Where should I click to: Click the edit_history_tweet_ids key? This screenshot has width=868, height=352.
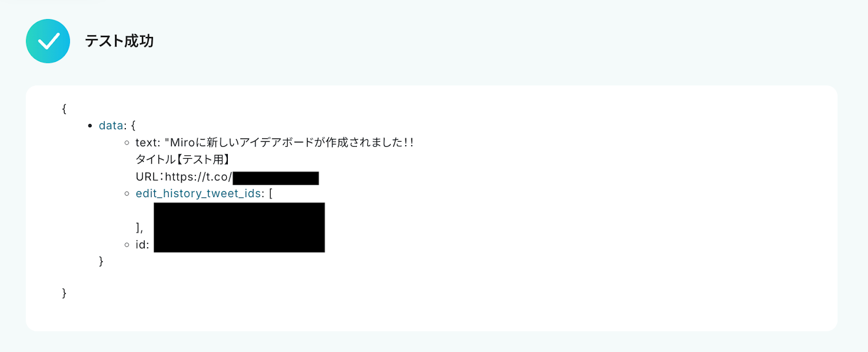click(199, 194)
